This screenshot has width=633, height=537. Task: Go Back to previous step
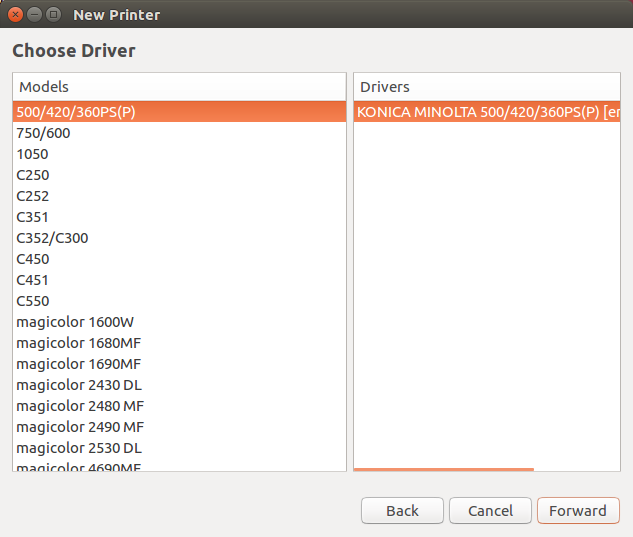402,511
